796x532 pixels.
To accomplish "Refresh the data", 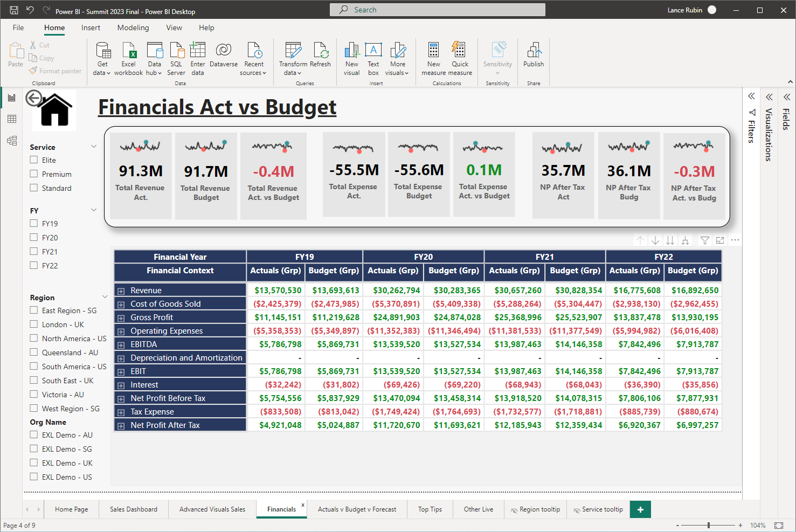I will [320, 55].
